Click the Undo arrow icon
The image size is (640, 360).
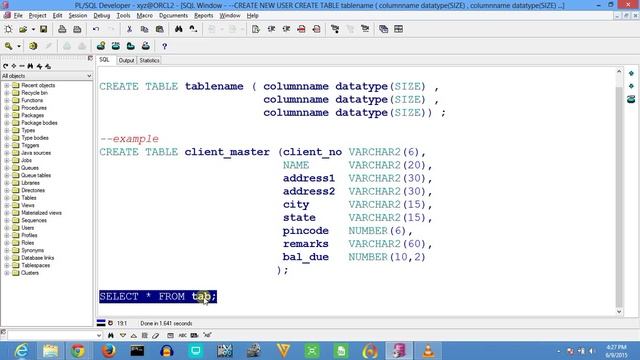pyautogui.click(x=96, y=29)
